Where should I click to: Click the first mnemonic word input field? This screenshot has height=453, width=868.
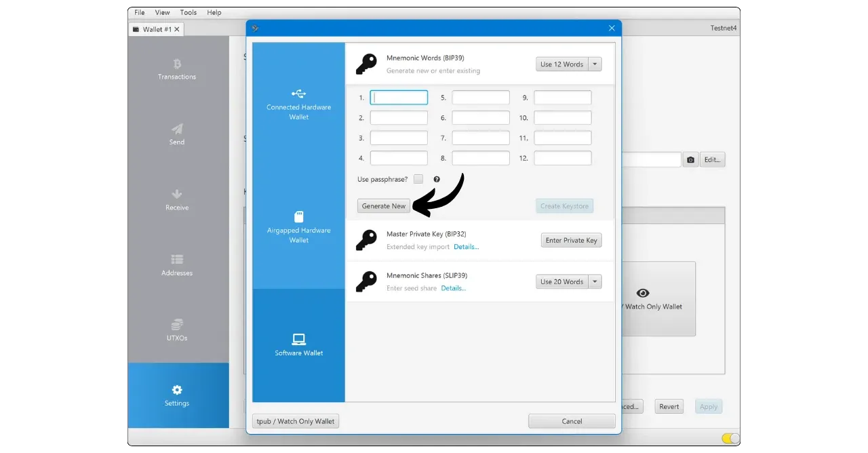click(x=399, y=98)
